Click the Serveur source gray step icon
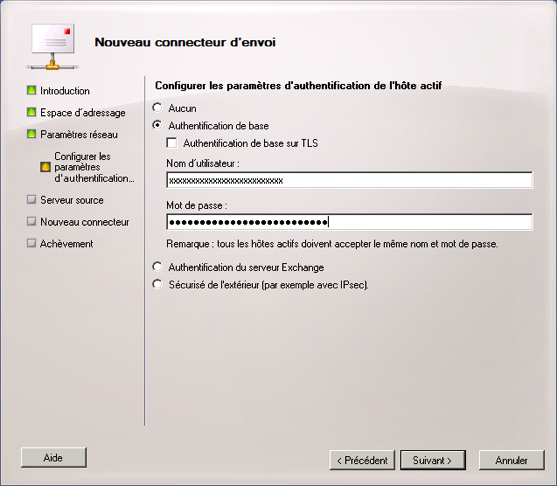Screen dimensions: 557x486 pos(32,200)
